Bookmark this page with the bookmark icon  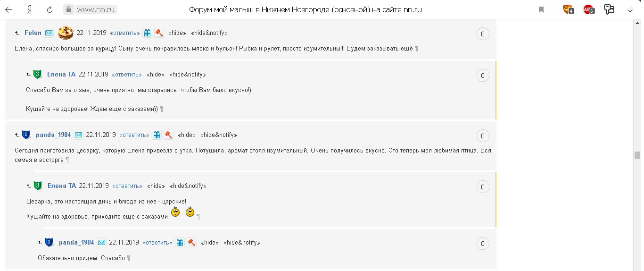point(541,9)
